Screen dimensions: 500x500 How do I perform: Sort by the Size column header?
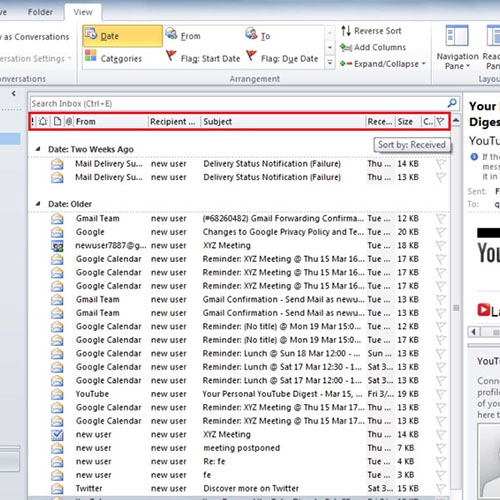pos(408,122)
